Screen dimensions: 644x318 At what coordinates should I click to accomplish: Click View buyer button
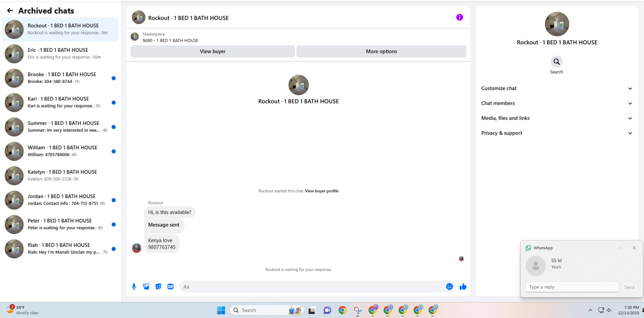(x=212, y=52)
